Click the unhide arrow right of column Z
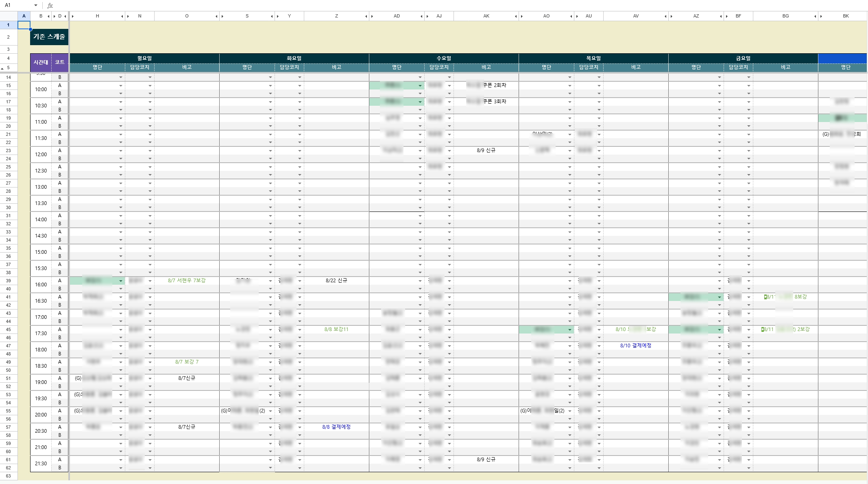Screen dimensions: 868x484 click(366, 16)
